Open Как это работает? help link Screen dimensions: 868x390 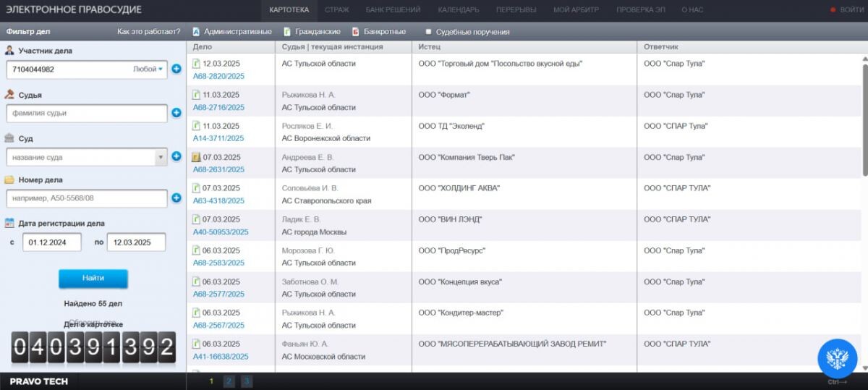[148, 32]
